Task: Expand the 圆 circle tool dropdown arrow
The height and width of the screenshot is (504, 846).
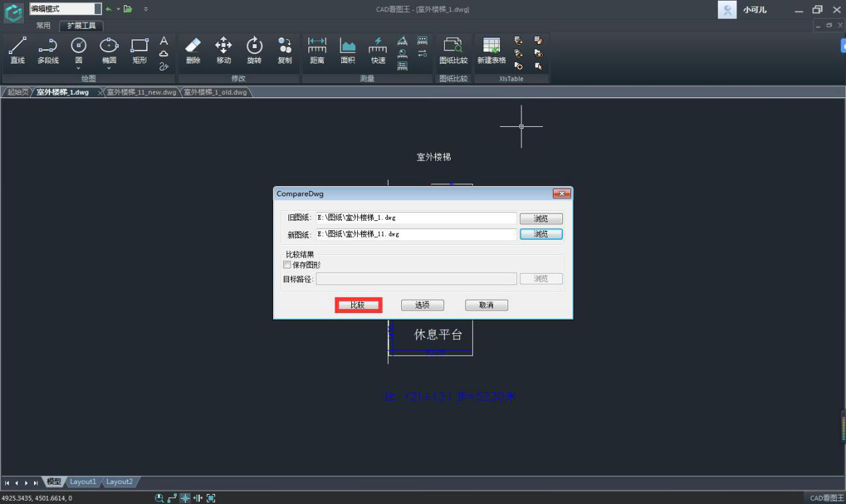Action: coord(79,68)
